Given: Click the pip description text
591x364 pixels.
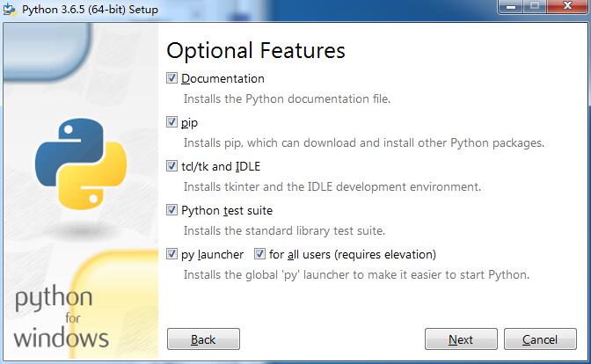Looking at the screenshot, I should coord(364,142).
